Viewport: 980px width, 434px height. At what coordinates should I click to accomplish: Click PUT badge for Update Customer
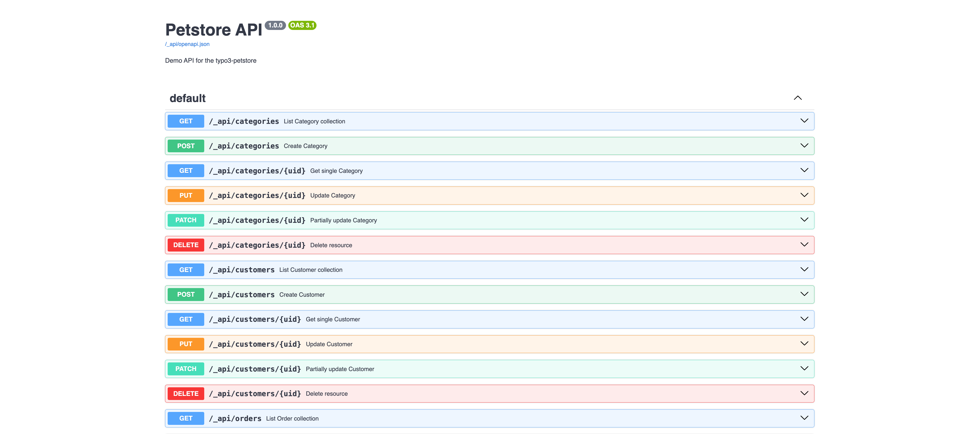[186, 344]
